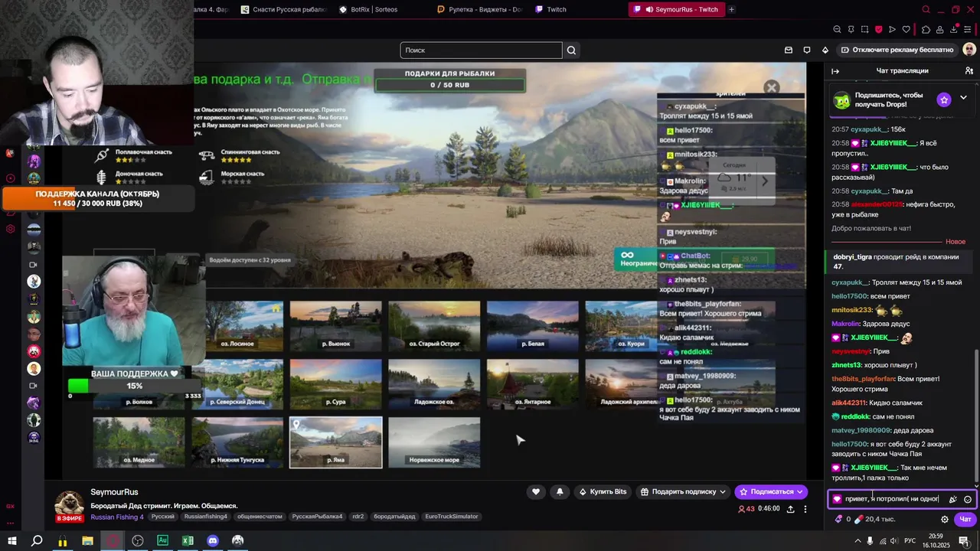Image resolution: width=980 pixels, height=551 pixels.
Task: Open the channel points pill balance
Action: click(875, 519)
